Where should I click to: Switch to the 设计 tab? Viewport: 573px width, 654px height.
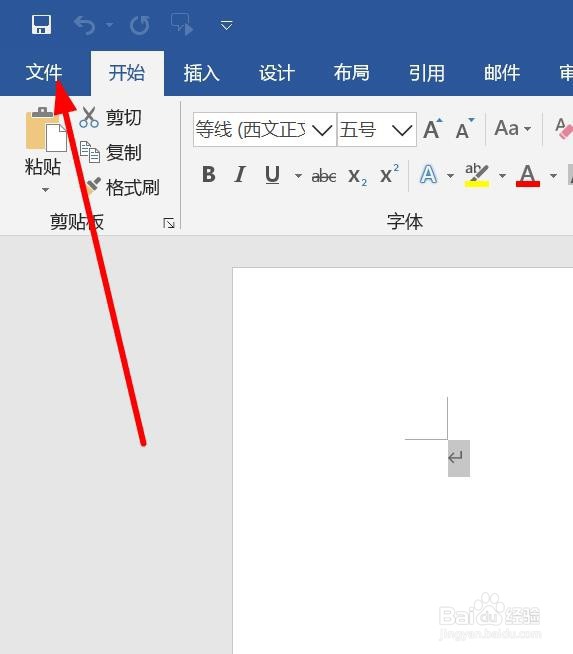(x=277, y=73)
